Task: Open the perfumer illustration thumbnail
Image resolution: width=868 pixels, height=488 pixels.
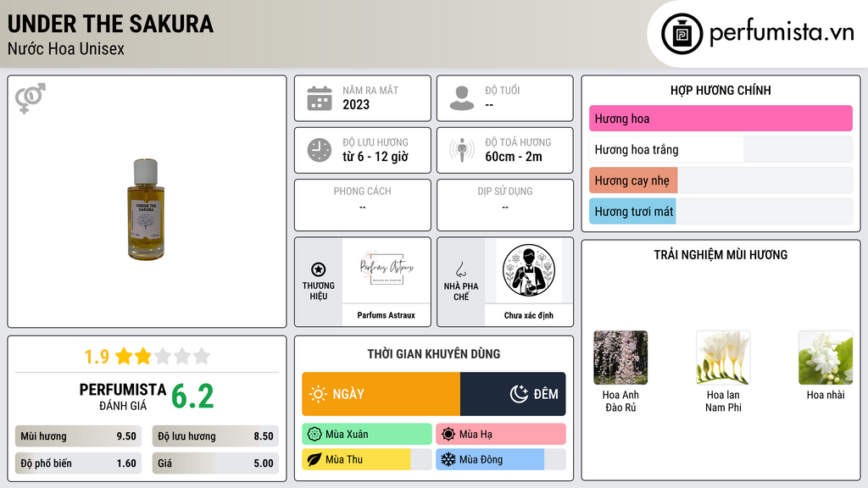Action: coord(529,270)
